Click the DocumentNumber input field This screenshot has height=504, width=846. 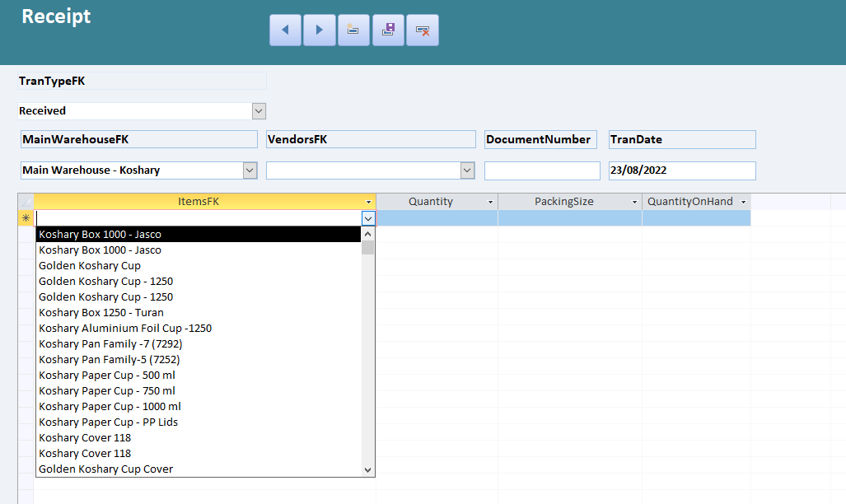[x=542, y=170]
